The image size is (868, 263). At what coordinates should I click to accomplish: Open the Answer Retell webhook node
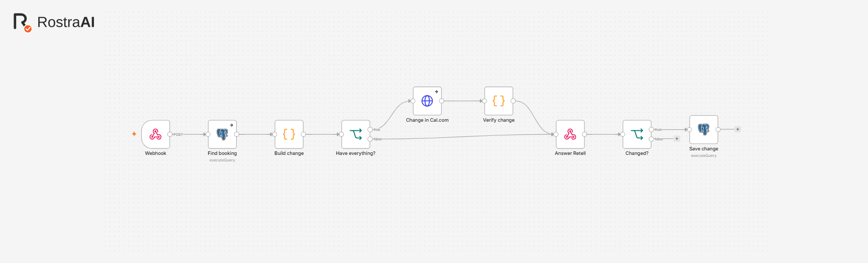(570, 134)
